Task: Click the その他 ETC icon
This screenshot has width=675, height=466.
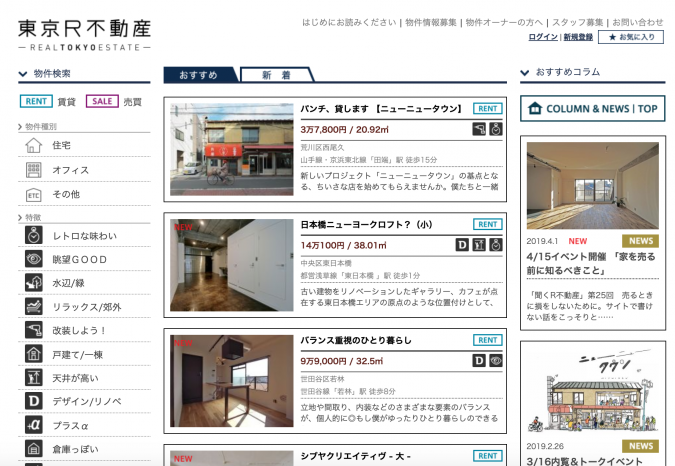Action: [34, 195]
